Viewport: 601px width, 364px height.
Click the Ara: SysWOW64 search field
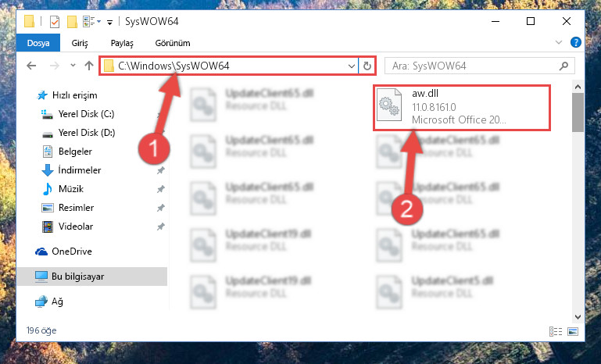click(474, 66)
